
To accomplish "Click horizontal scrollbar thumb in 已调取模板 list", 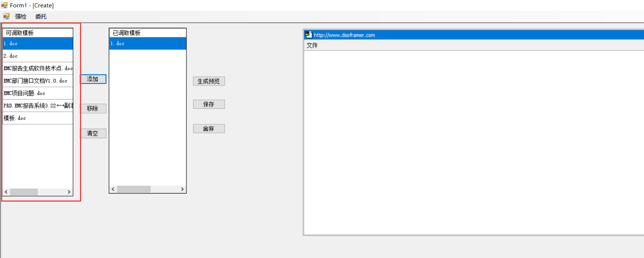I will tap(134, 189).
